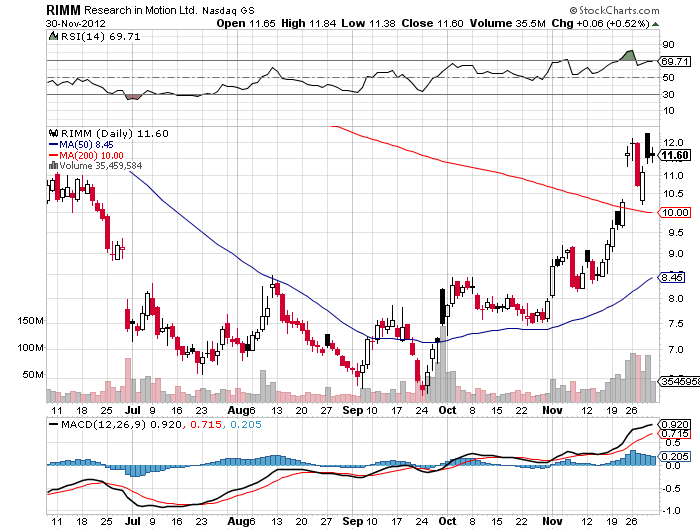700x530 pixels.
Task: Click the blue 8.45 MA(50) axis tag
Action: click(x=672, y=277)
